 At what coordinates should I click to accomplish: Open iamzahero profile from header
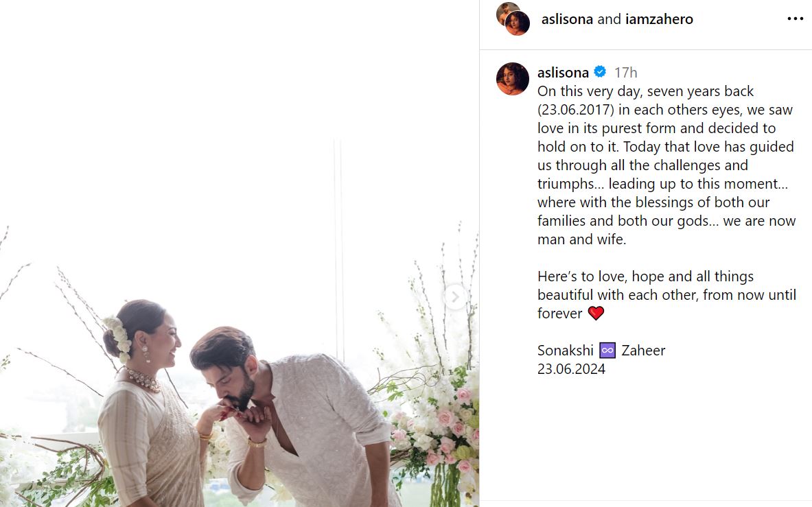[659, 19]
